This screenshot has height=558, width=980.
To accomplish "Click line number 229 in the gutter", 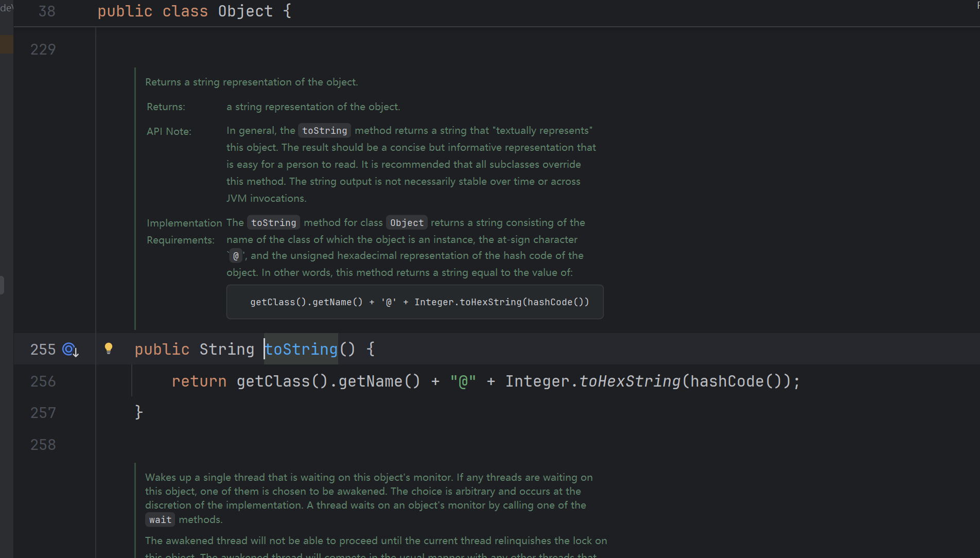I will [43, 49].
